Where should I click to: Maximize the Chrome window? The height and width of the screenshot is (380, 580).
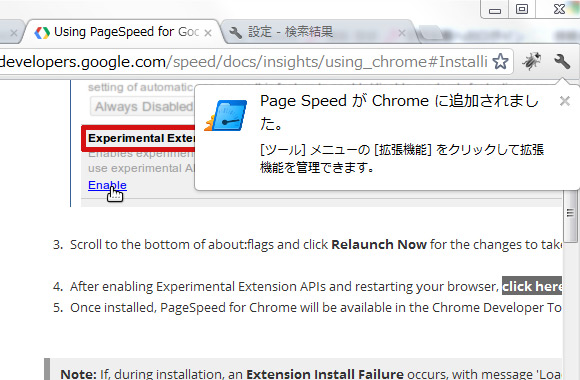click(x=522, y=9)
